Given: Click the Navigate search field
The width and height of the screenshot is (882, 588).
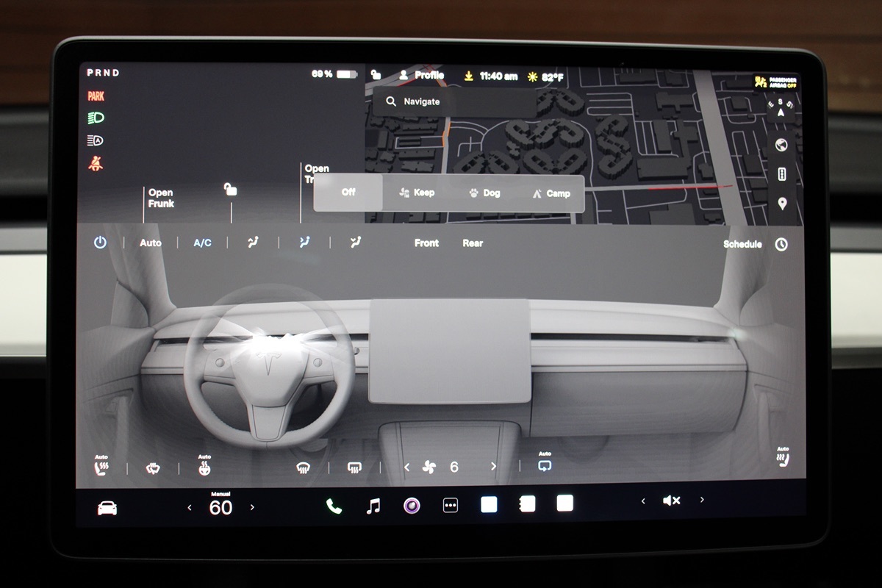Looking at the screenshot, I should [x=452, y=102].
